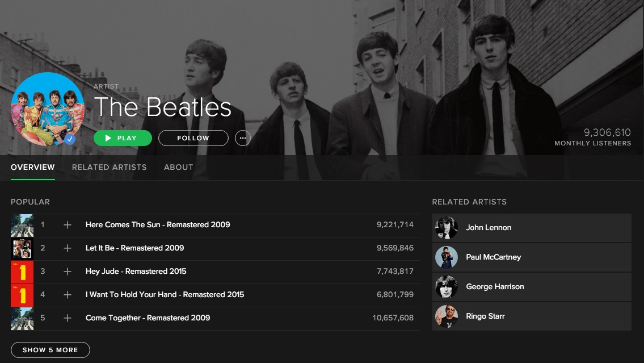
Task: Save Let It Be with its plus icon
Action: point(68,248)
